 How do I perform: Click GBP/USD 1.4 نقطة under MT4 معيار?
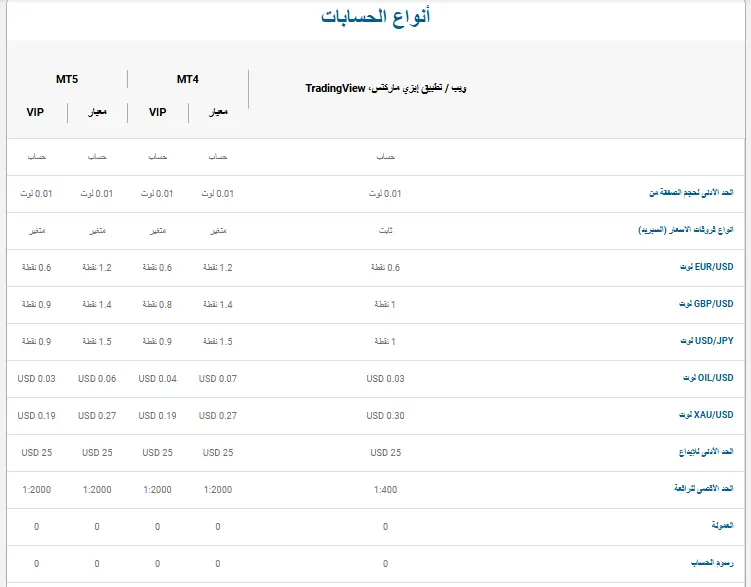coord(218,305)
